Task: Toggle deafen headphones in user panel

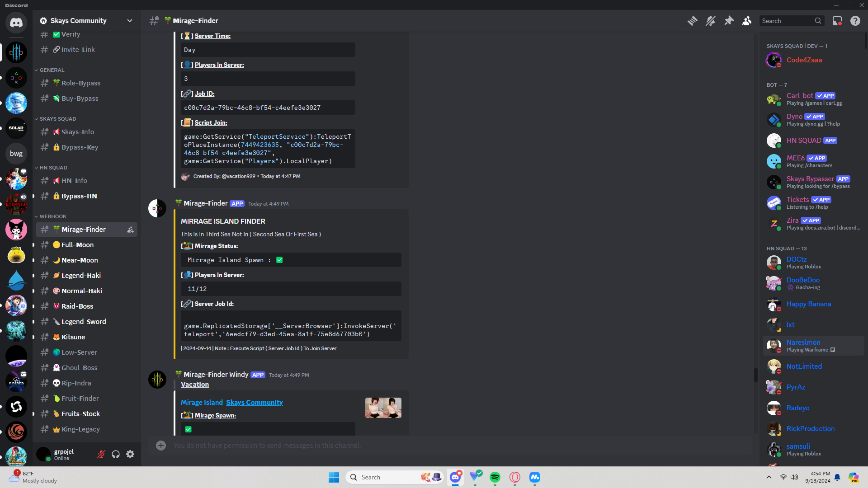Action: pos(116,454)
